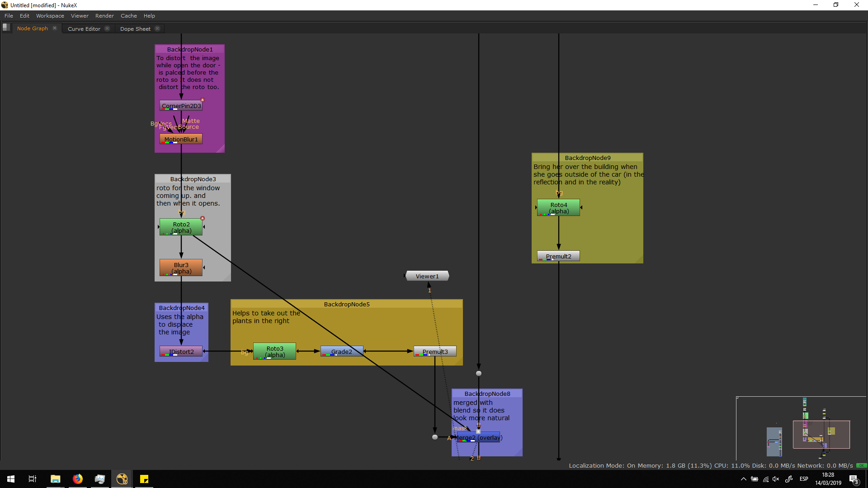
Task: Close the Dope Sheet tab
Action: click(157, 28)
